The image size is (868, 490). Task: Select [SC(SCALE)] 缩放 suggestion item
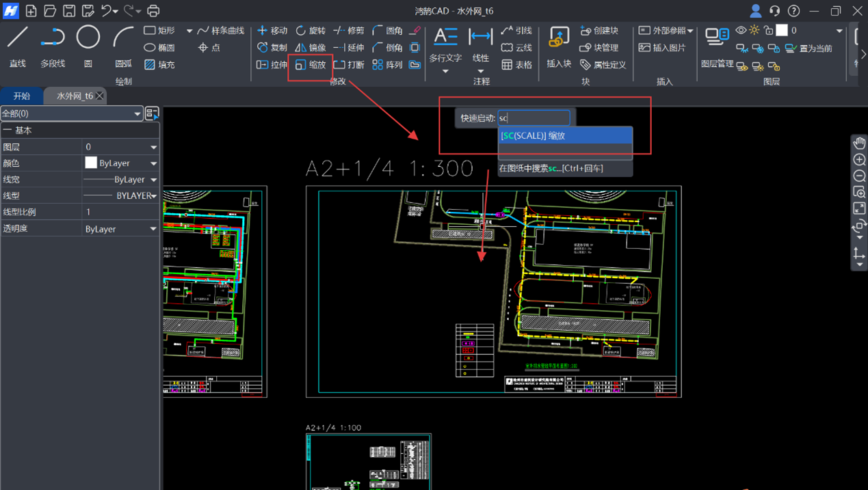[x=566, y=136]
